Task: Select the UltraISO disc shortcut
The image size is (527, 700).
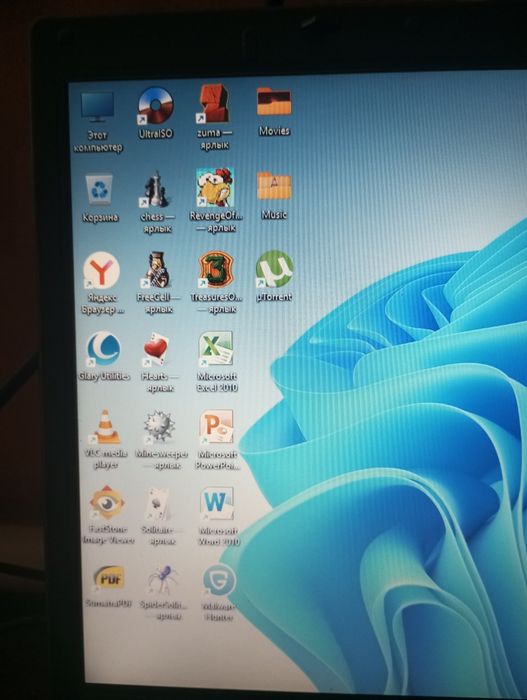Action: [155, 106]
